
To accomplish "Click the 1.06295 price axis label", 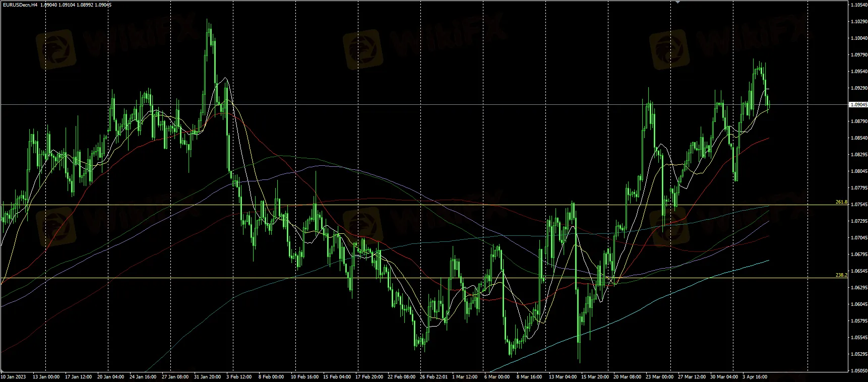I will pos(858,288).
